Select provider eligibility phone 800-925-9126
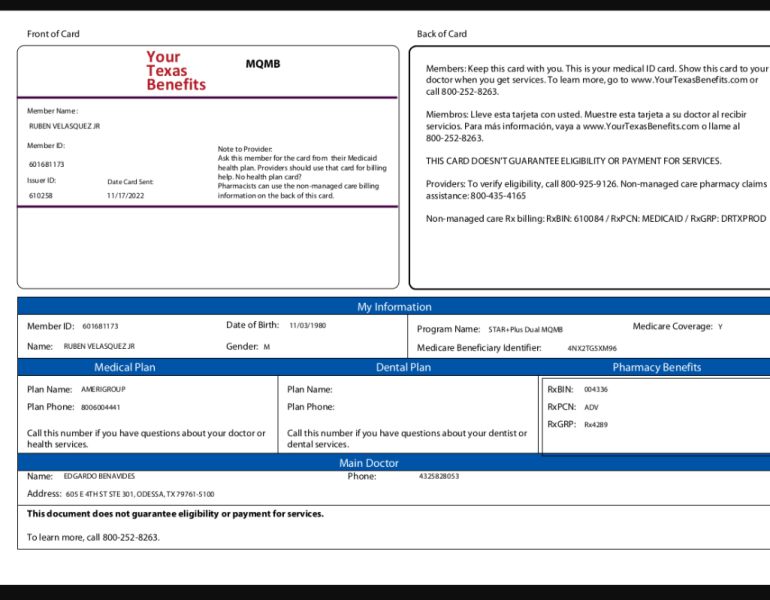 588,184
